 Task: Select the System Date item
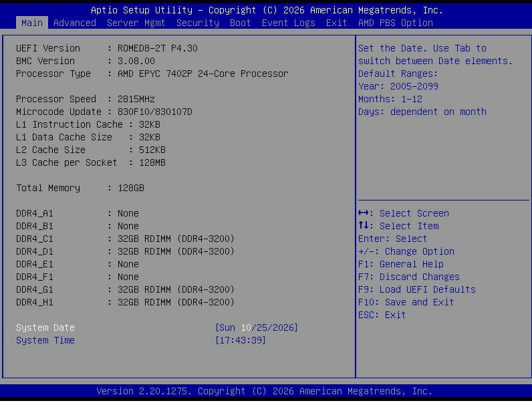coord(45,327)
